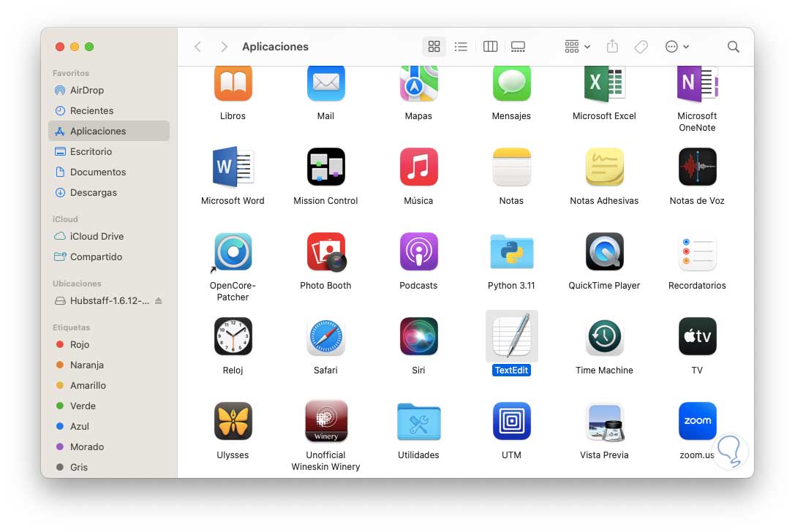Select the QuickTime Player icon
Screen dimensions: 795x532
[x=604, y=252]
